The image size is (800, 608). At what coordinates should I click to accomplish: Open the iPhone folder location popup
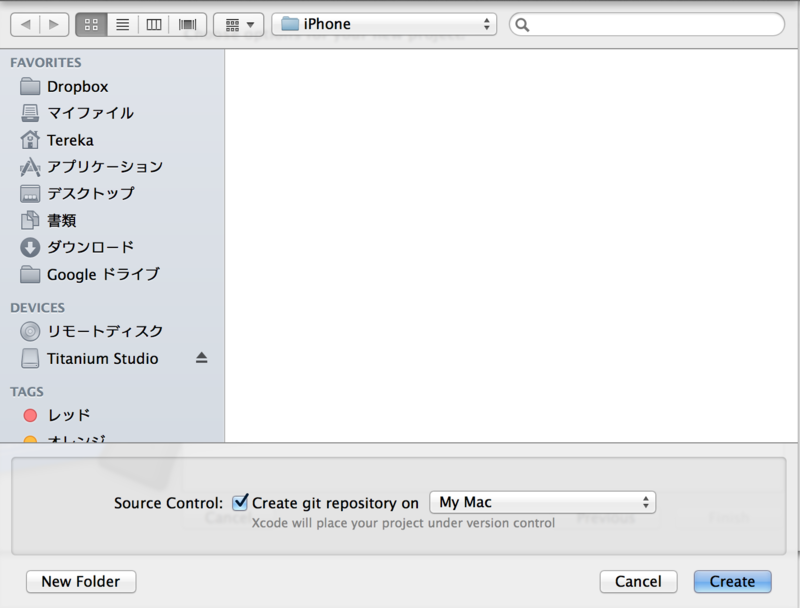point(384,24)
